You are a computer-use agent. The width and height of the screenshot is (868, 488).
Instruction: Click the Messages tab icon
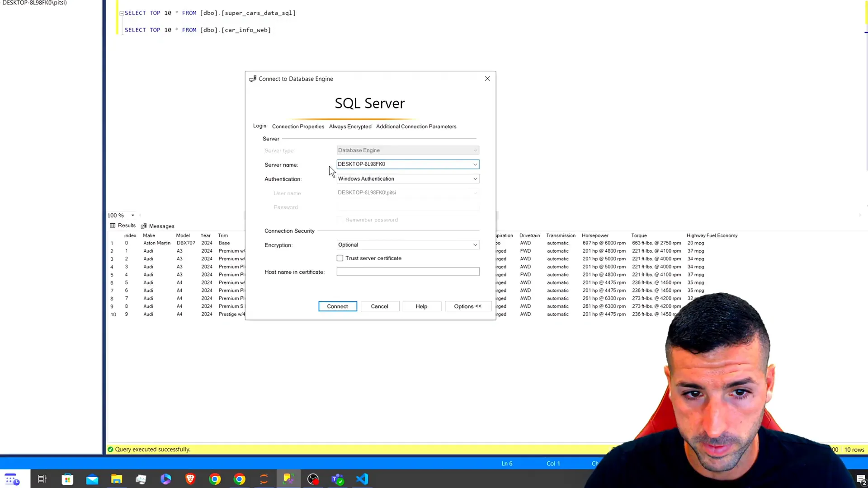[144, 226]
